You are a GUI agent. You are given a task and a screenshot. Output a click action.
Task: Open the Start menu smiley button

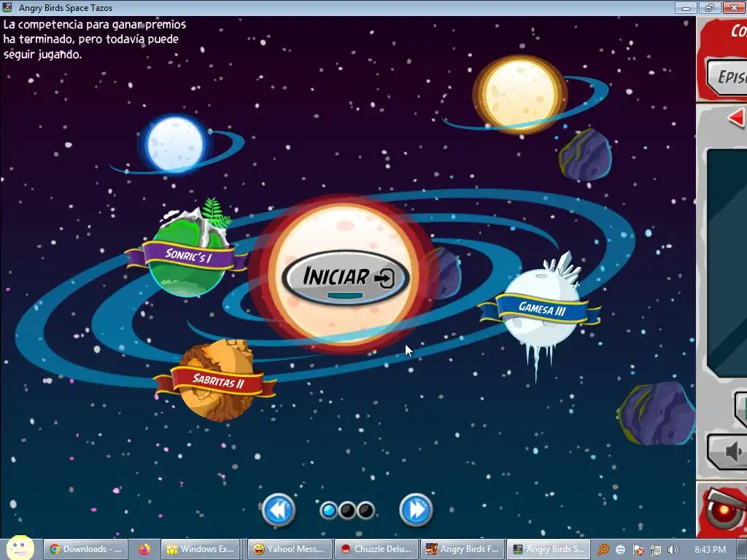pos(20,548)
